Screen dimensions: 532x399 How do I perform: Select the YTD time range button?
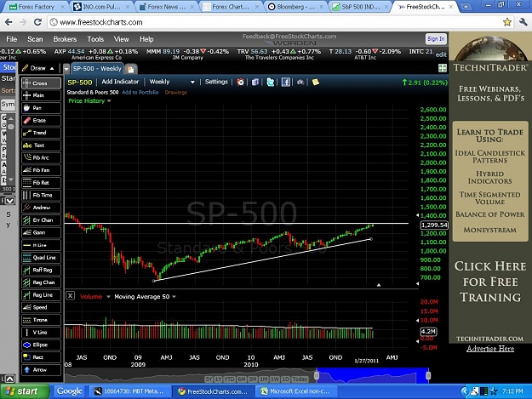229,379
